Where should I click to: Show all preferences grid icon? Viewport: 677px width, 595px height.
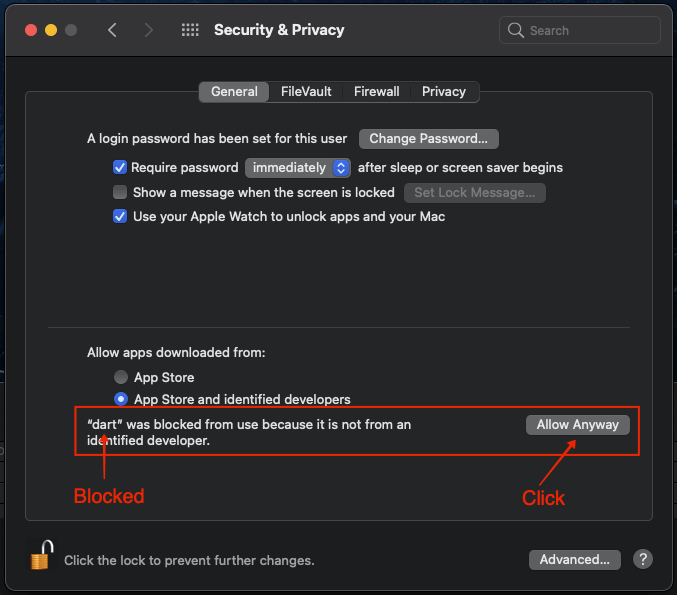click(x=190, y=30)
